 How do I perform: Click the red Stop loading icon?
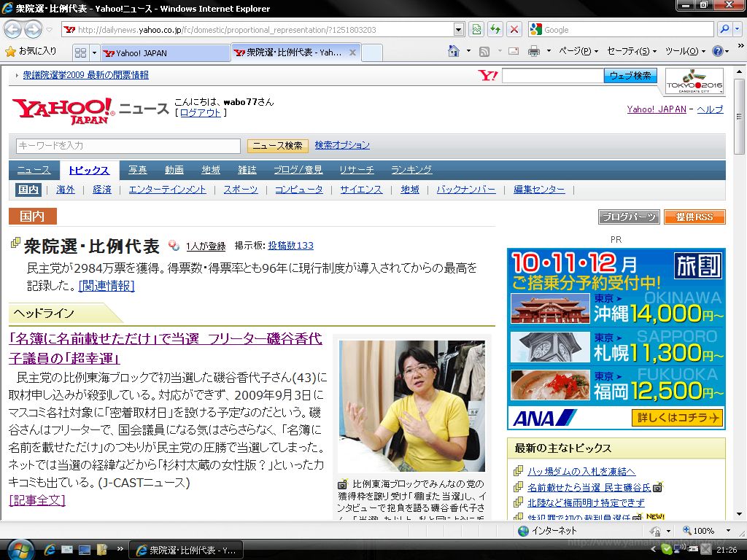[x=514, y=29]
